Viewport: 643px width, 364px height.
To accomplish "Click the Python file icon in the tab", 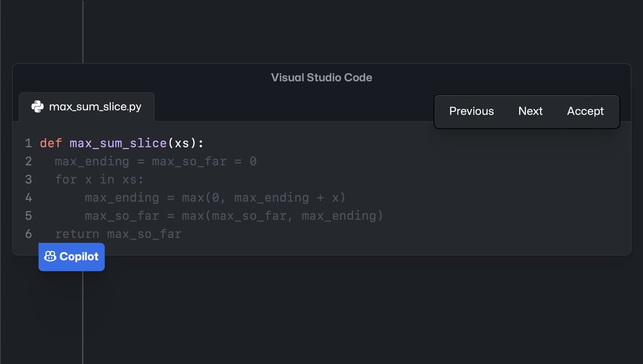I will pyautogui.click(x=37, y=107).
